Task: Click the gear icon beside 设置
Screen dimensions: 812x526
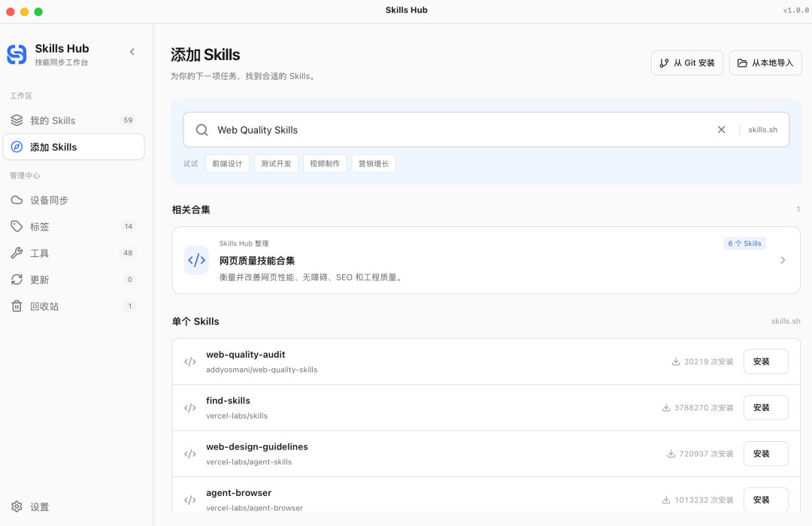Action: tap(17, 507)
